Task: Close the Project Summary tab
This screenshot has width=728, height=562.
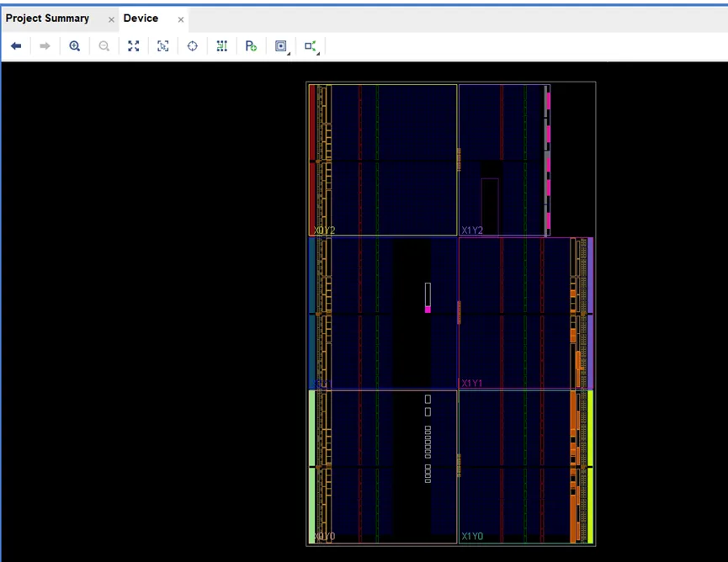Action: point(111,19)
